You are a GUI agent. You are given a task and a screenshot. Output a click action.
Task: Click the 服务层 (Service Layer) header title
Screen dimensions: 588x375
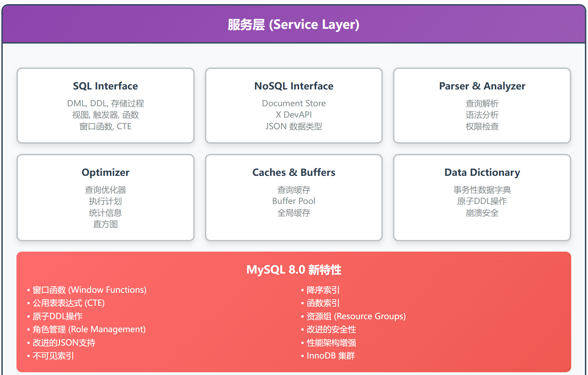294,25
